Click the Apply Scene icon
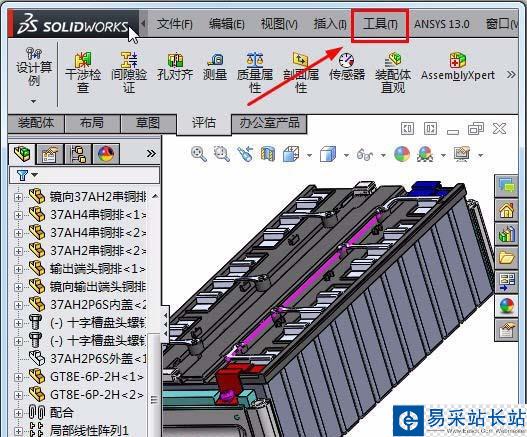The height and width of the screenshot is (437, 527). (425, 154)
